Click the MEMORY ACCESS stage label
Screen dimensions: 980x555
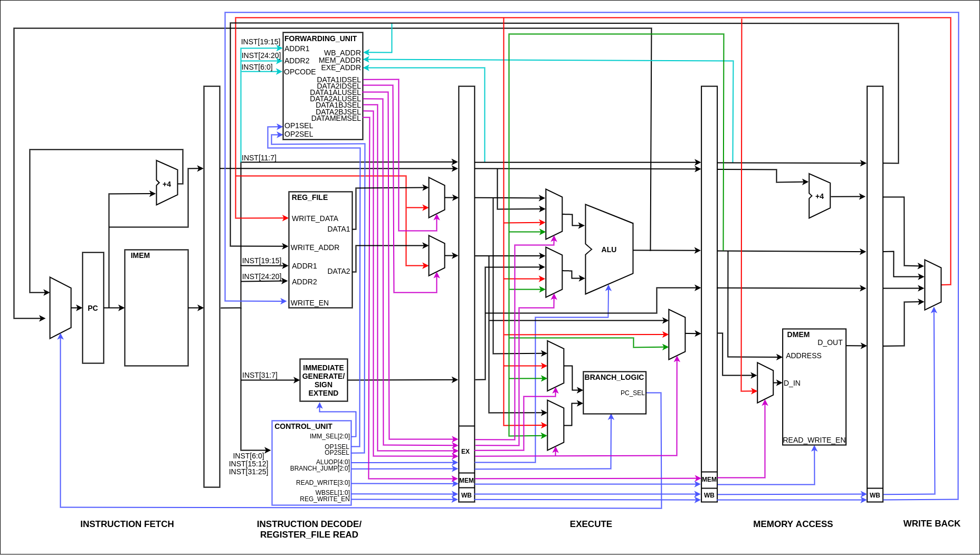(x=793, y=524)
